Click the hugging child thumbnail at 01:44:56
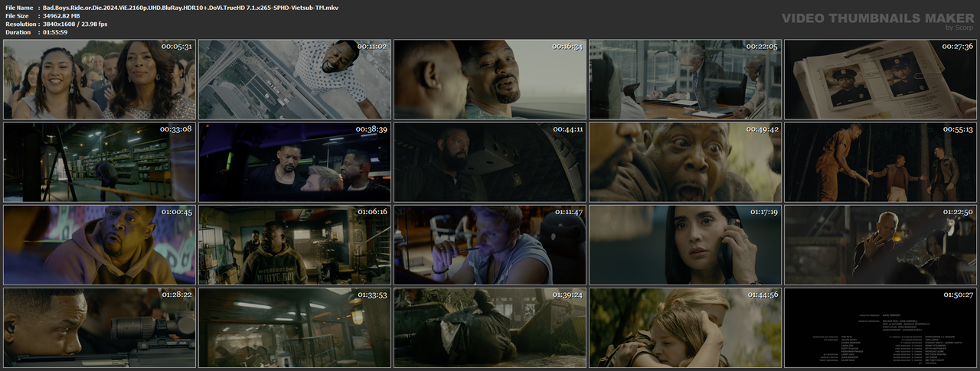980x371 pixels. [685, 327]
